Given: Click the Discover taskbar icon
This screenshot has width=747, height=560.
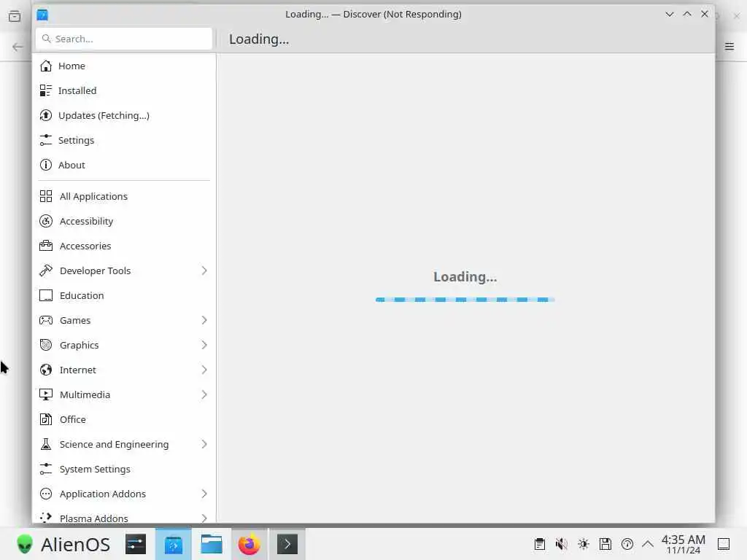Looking at the screenshot, I should 174,544.
